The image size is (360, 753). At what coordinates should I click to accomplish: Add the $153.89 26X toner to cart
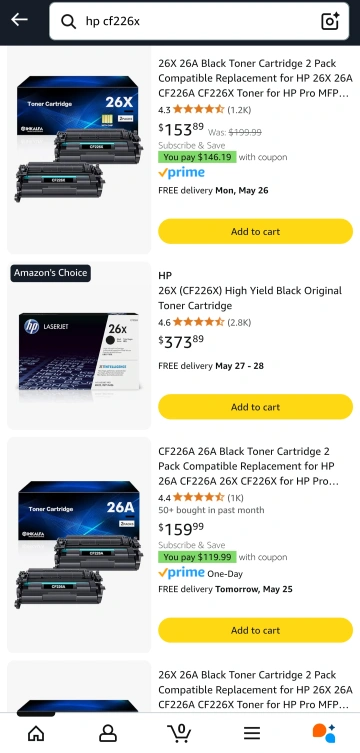pyautogui.click(x=255, y=231)
